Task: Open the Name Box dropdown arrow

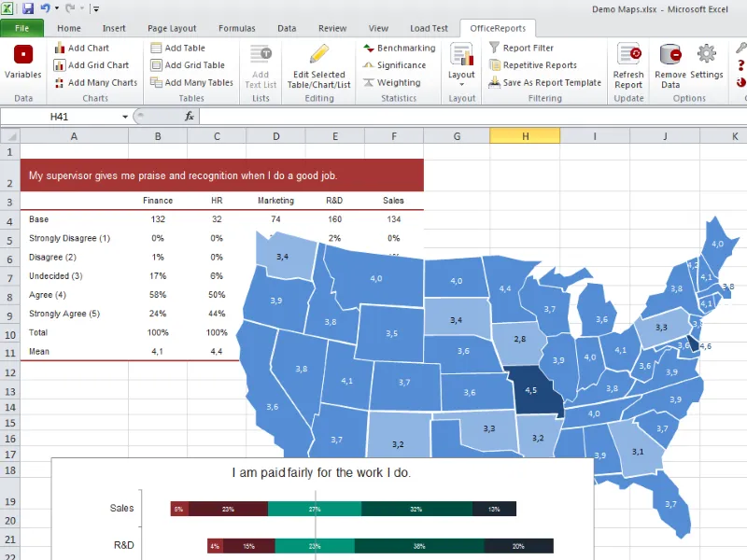Action: tap(125, 117)
